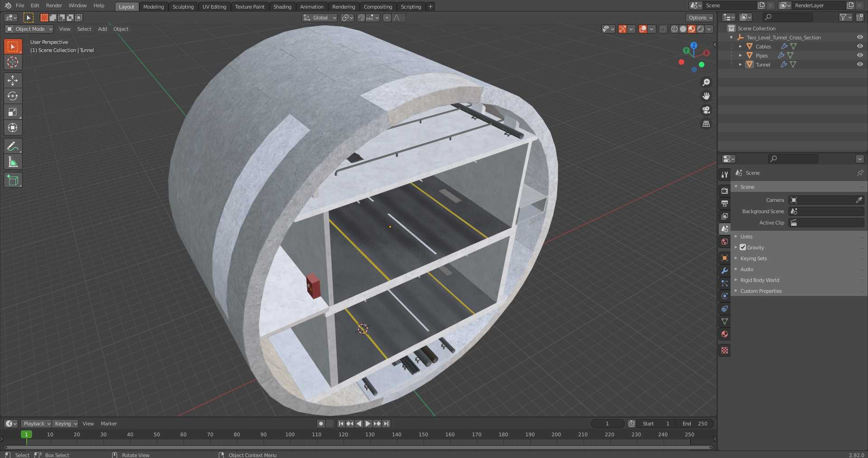Open the View Layer properties tab icon
The height and width of the screenshot is (458, 868).
[x=725, y=216]
